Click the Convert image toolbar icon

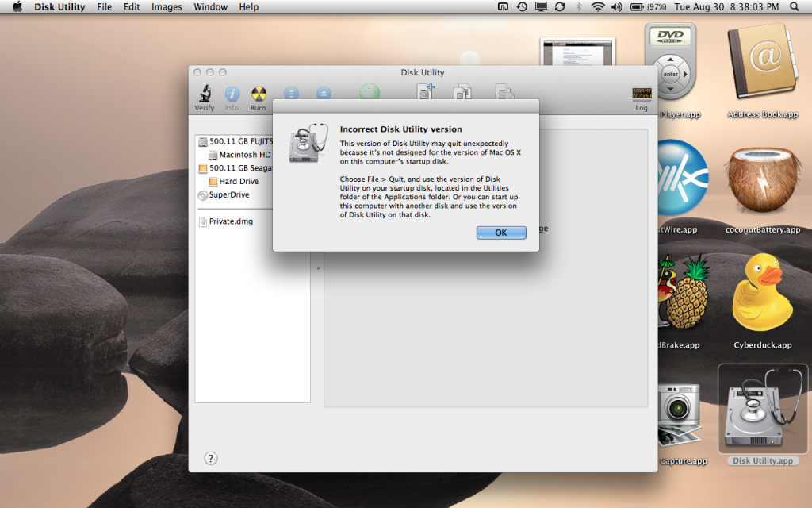[462, 92]
